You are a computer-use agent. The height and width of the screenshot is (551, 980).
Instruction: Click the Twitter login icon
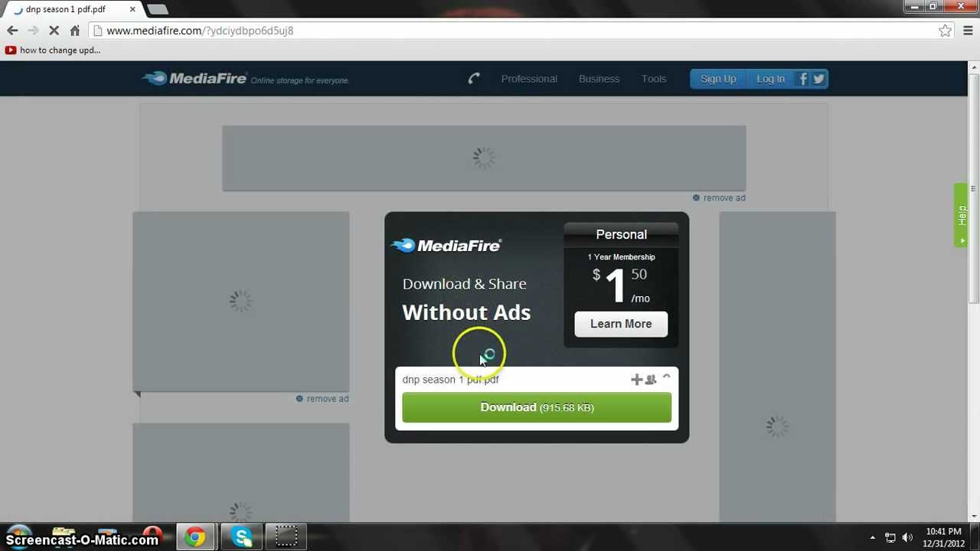(819, 79)
